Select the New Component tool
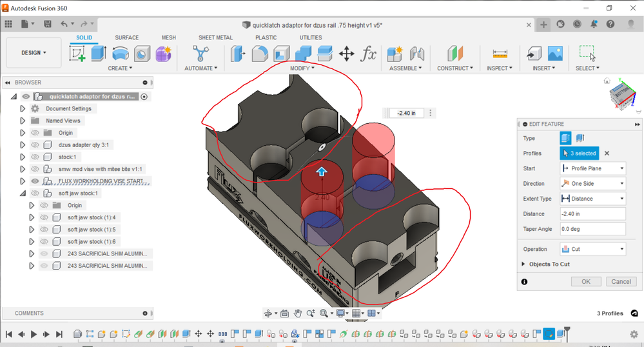This screenshot has width=644, height=347. pyautogui.click(x=395, y=54)
